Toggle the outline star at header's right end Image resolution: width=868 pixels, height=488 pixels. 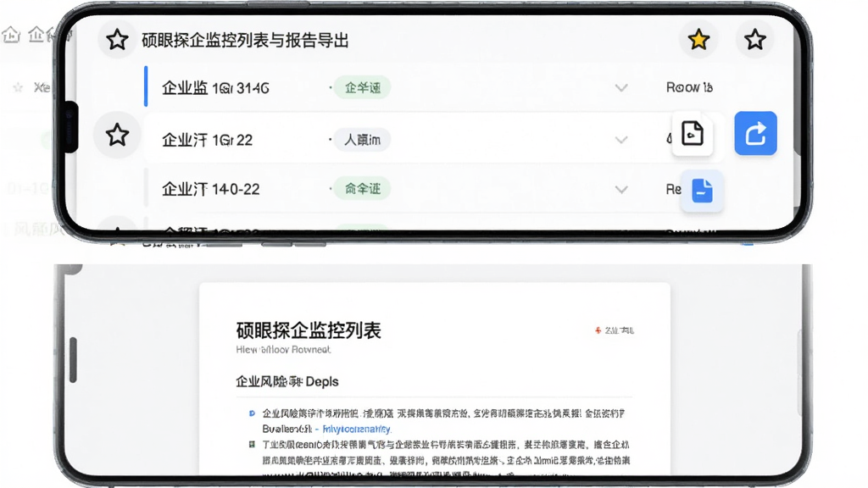pyautogui.click(x=754, y=40)
